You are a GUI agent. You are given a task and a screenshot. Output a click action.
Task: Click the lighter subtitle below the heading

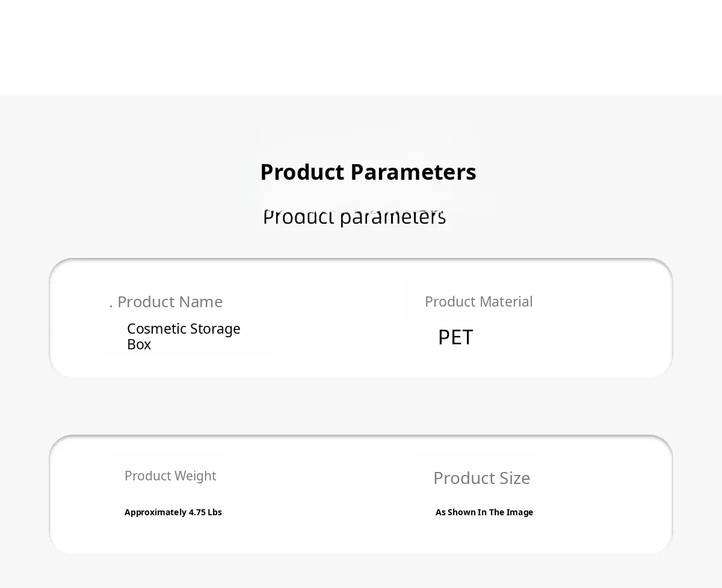(x=354, y=217)
